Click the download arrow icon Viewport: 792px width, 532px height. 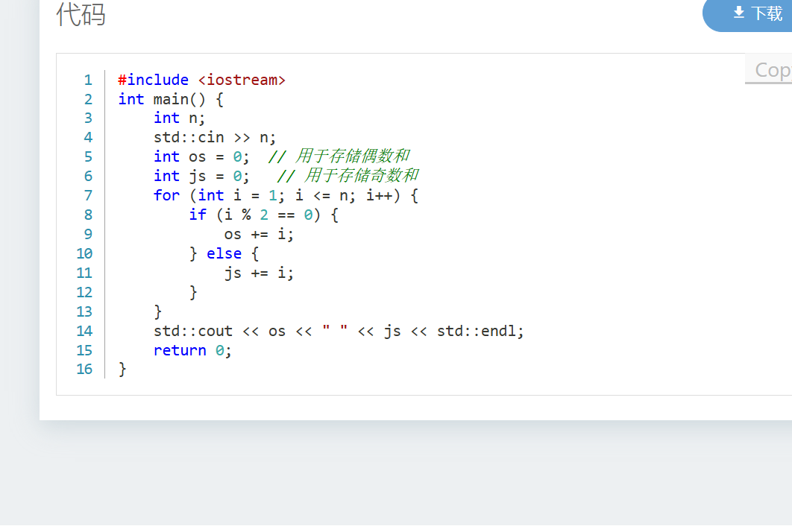(x=739, y=13)
